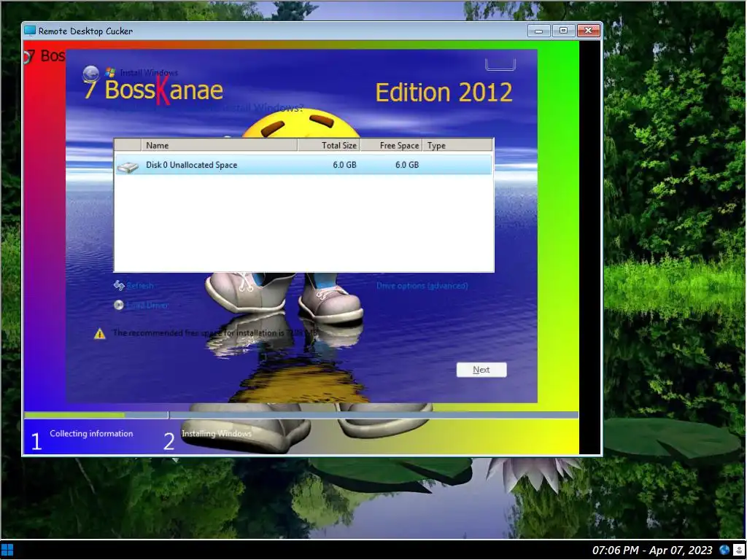
Task: Select Disk 0 Unallocated Space row
Action: click(303, 165)
